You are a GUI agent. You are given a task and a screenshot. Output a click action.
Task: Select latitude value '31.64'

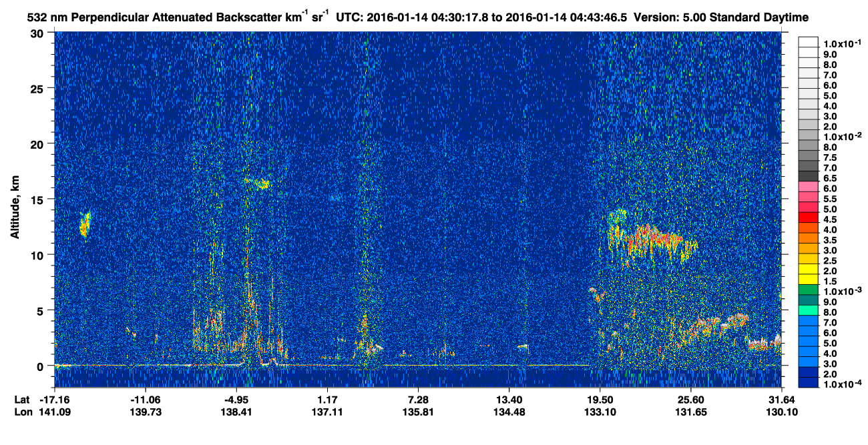pyautogui.click(x=781, y=399)
